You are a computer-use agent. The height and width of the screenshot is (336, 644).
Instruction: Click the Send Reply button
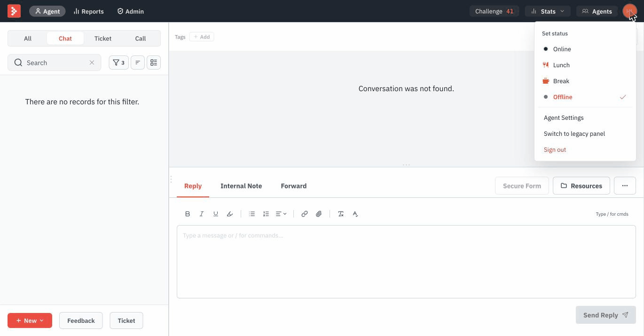click(x=606, y=315)
